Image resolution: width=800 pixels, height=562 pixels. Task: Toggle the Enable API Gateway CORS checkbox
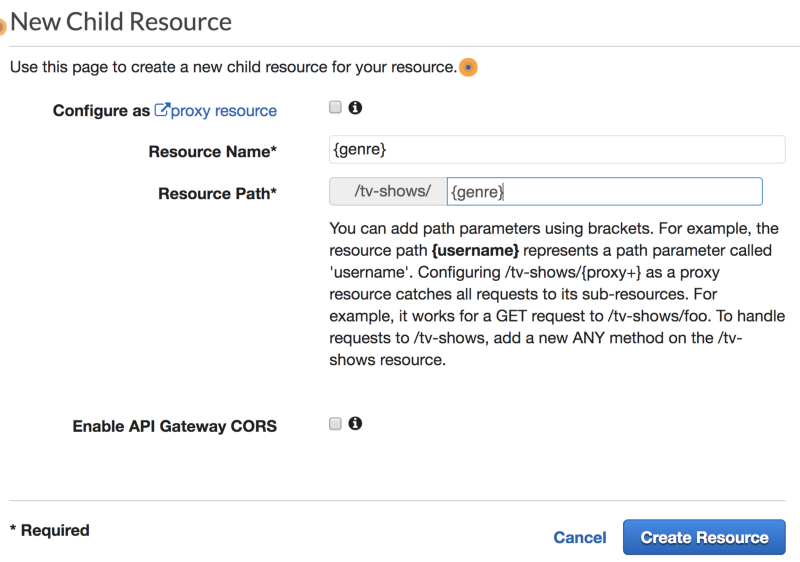tap(336, 424)
